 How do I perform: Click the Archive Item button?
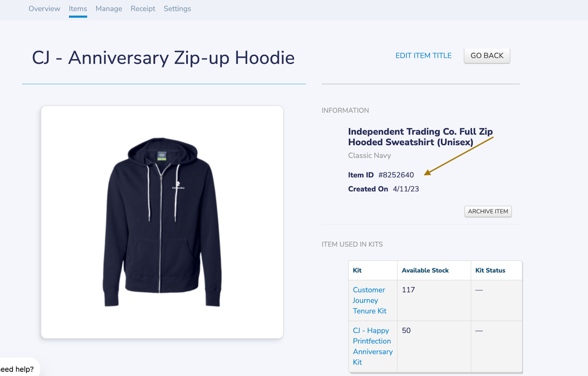488,212
